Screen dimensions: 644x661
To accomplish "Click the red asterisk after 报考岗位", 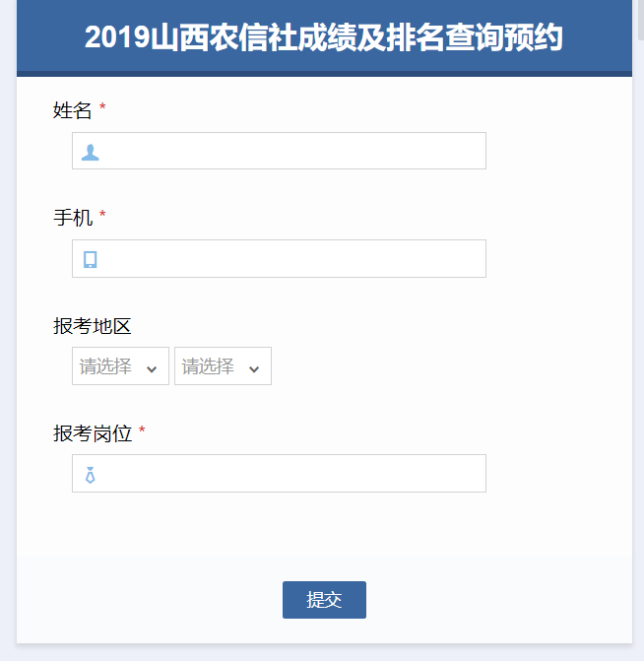I will point(142,431).
